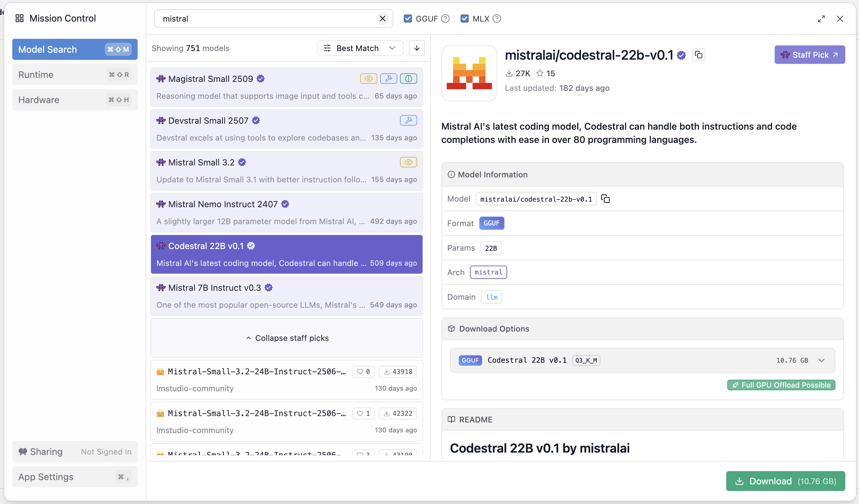859x504 pixels.
Task: Click copy icon next to model title
Action: (x=698, y=55)
